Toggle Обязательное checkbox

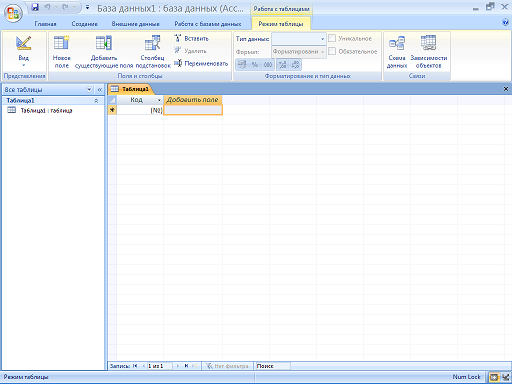332,51
